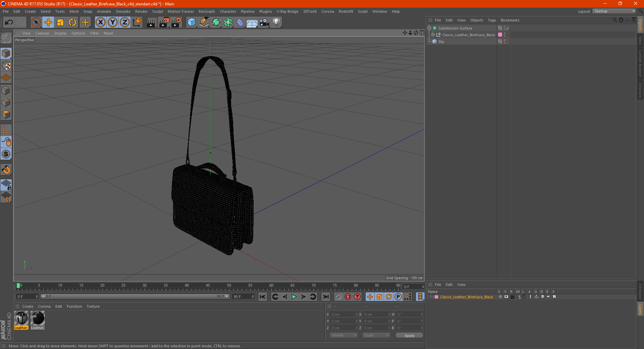The width and height of the screenshot is (644, 349).
Task: Activate the Move tool in top toolbar
Action: pyautogui.click(x=48, y=22)
